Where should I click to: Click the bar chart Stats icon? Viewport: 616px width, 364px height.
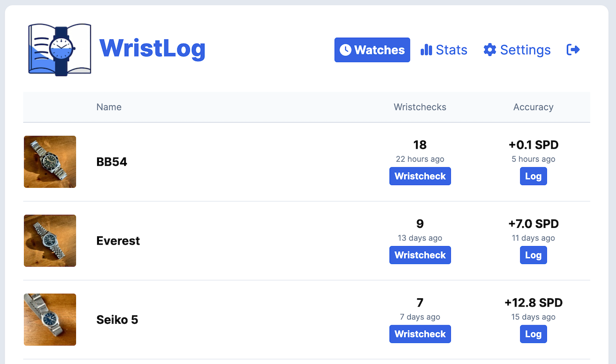click(x=426, y=50)
